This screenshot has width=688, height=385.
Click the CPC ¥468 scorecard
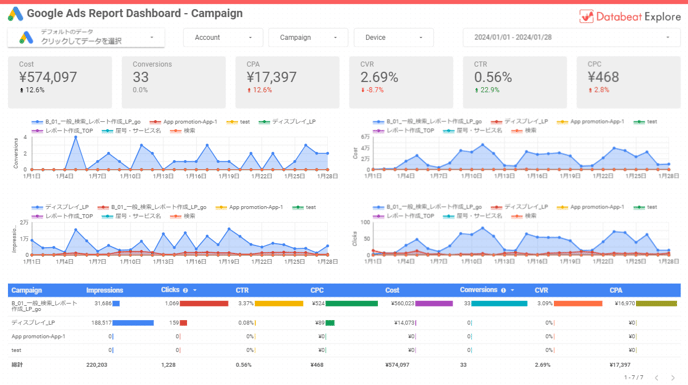click(628, 82)
